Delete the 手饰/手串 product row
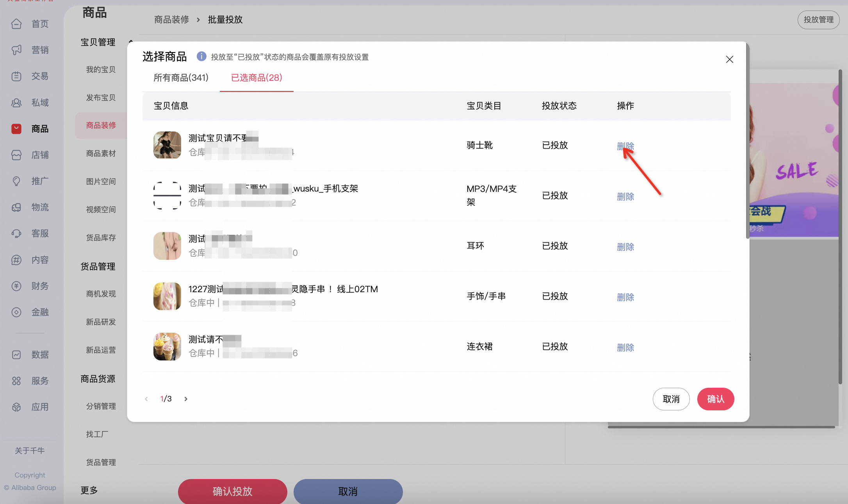848x504 pixels. click(x=625, y=297)
